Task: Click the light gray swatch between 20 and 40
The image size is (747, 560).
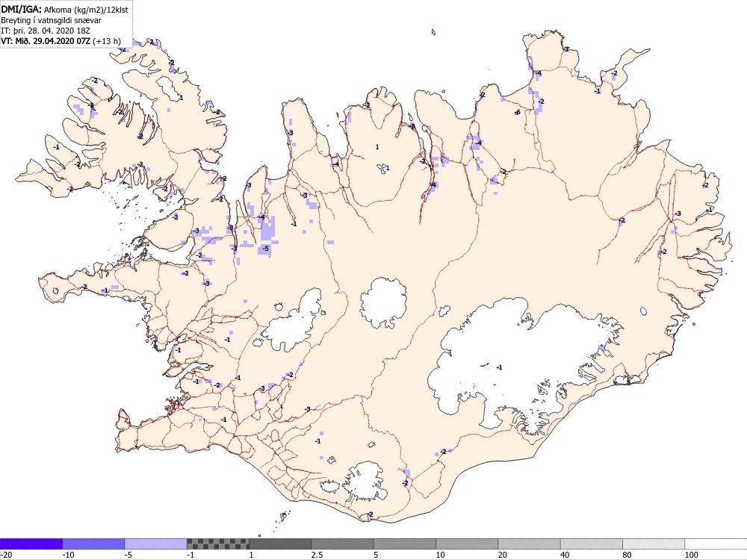Action: 530,544
